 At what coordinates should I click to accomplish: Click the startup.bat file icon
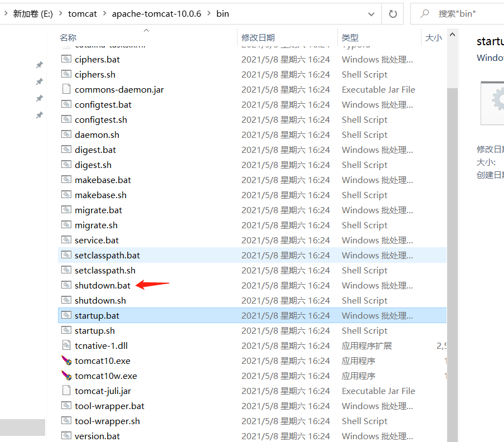tap(66, 315)
